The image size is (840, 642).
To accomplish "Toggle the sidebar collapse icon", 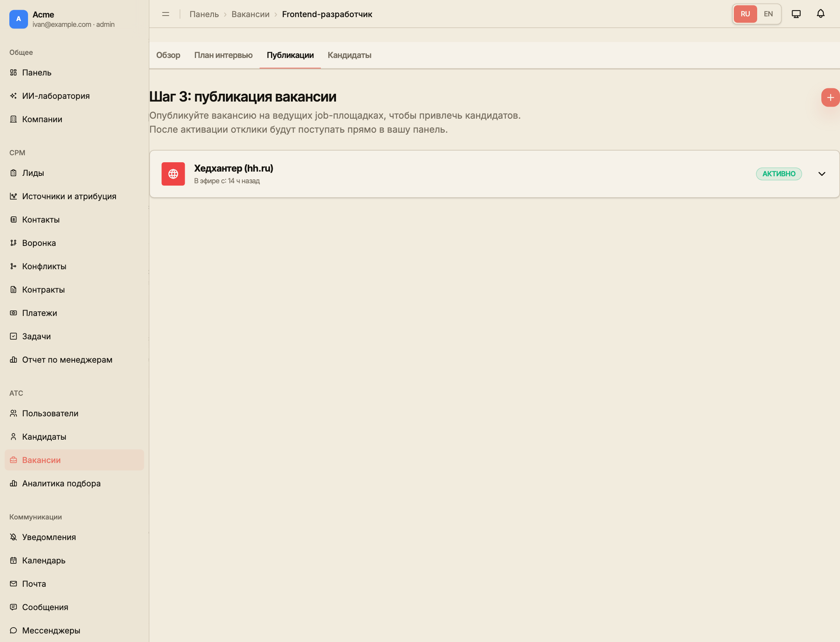I will (166, 14).
